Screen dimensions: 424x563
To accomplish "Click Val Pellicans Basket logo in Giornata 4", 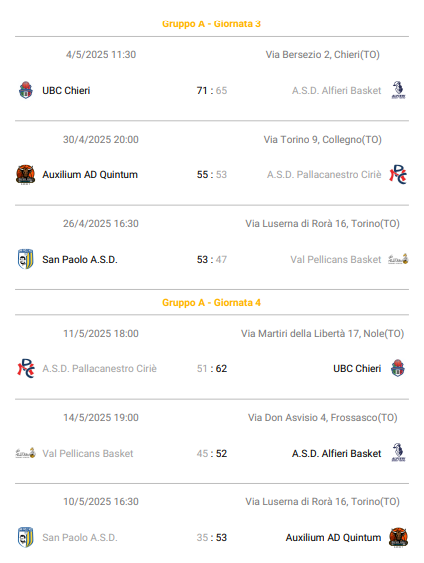I will coord(25,453).
